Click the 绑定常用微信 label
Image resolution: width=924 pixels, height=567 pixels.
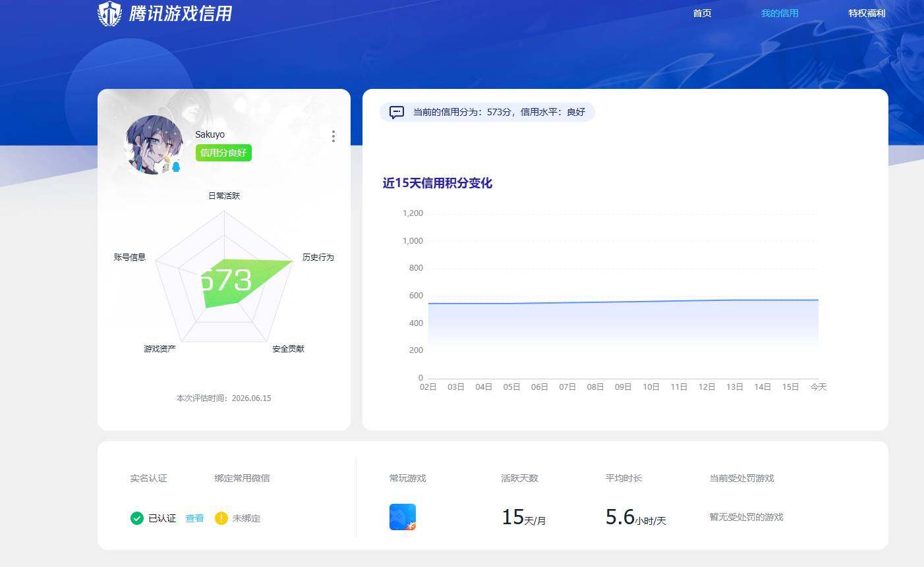tap(242, 478)
